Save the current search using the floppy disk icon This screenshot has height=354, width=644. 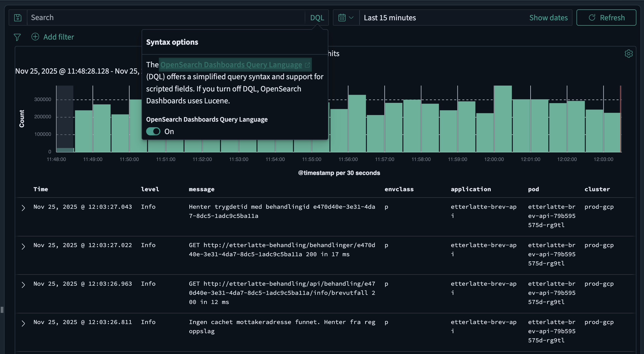click(x=18, y=18)
